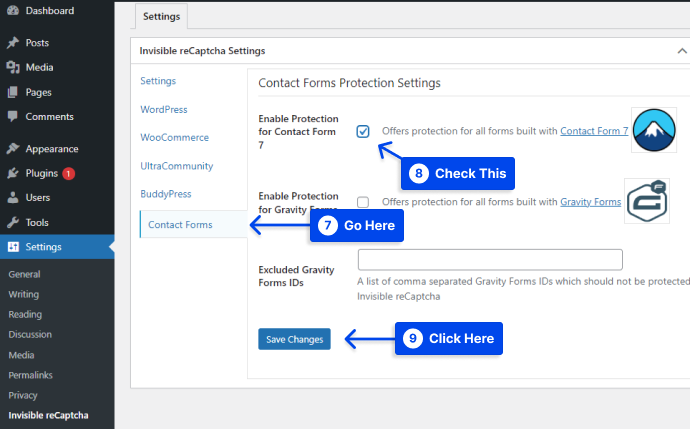Open the Settings tab at top

(161, 16)
